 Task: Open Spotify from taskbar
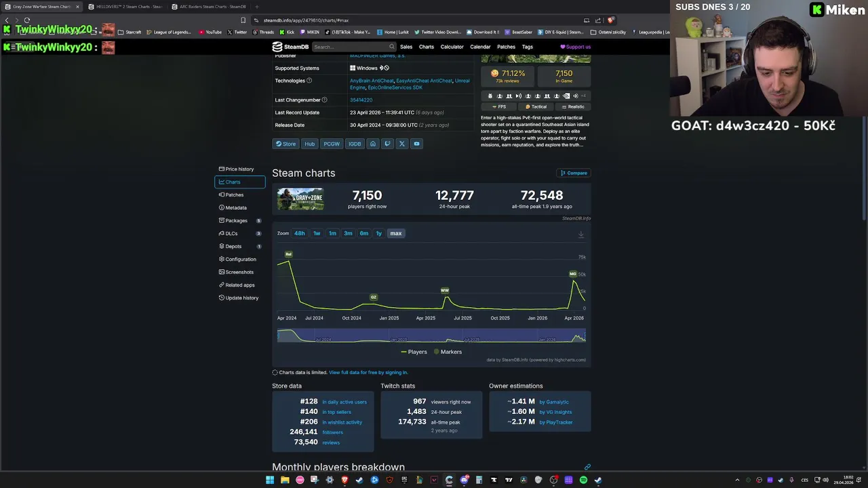[x=583, y=480]
